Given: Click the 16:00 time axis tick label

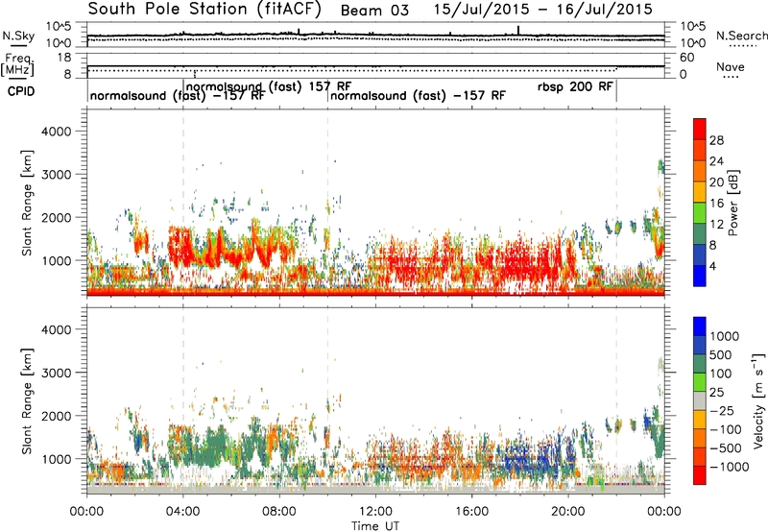Looking at the screenshot, I should pos(471,512).
